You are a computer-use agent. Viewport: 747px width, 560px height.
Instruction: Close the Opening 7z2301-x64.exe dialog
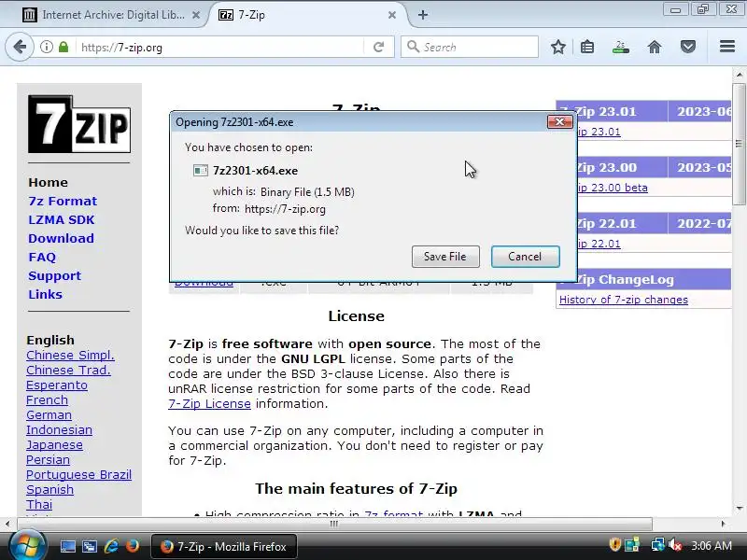(559, 122)
